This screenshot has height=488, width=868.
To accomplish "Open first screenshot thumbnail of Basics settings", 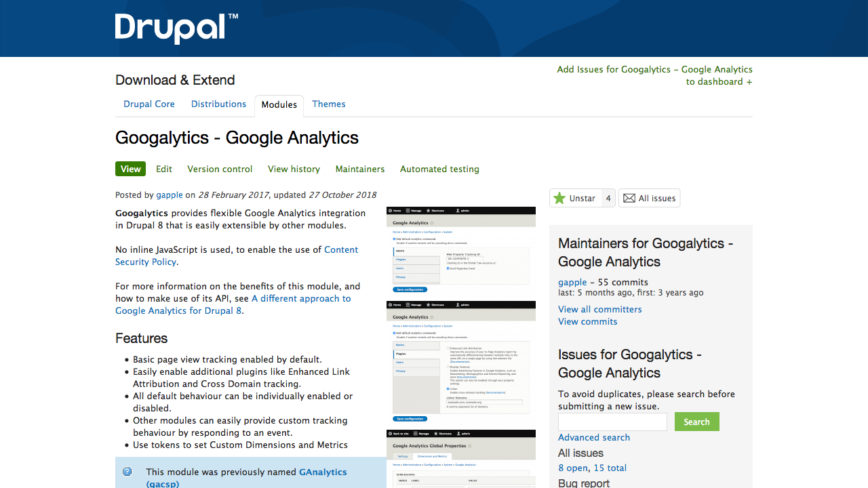I will (x=461, y=250).
